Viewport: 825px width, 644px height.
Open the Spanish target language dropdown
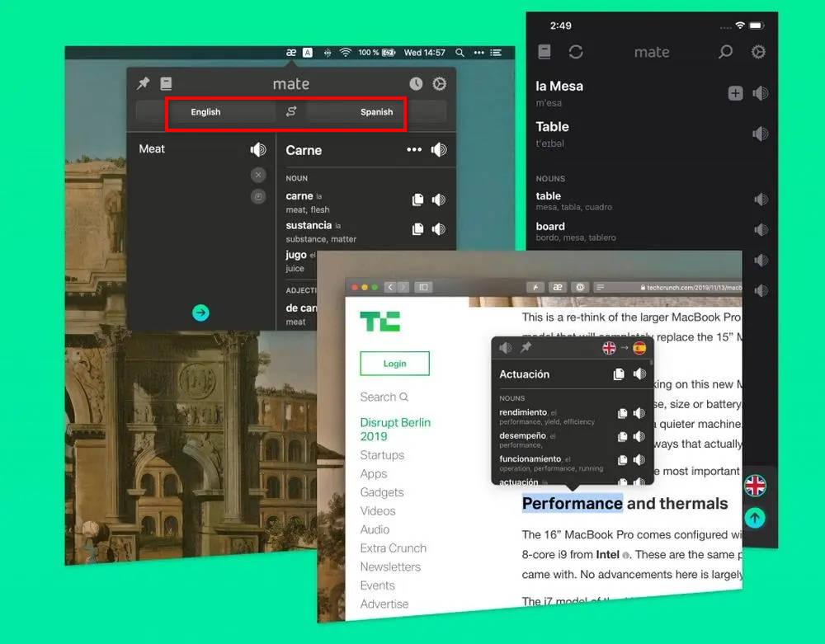click(x=376, y=112)
